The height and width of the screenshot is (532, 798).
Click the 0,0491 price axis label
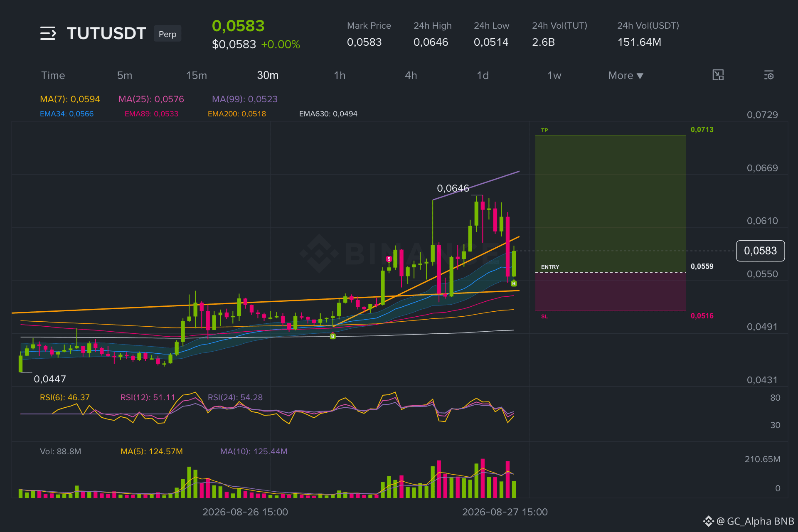762,327
